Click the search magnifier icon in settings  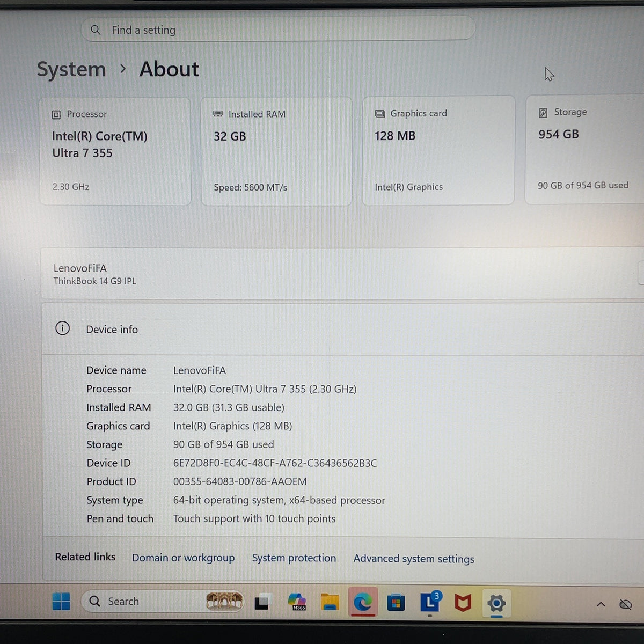(x=96, y=30)
